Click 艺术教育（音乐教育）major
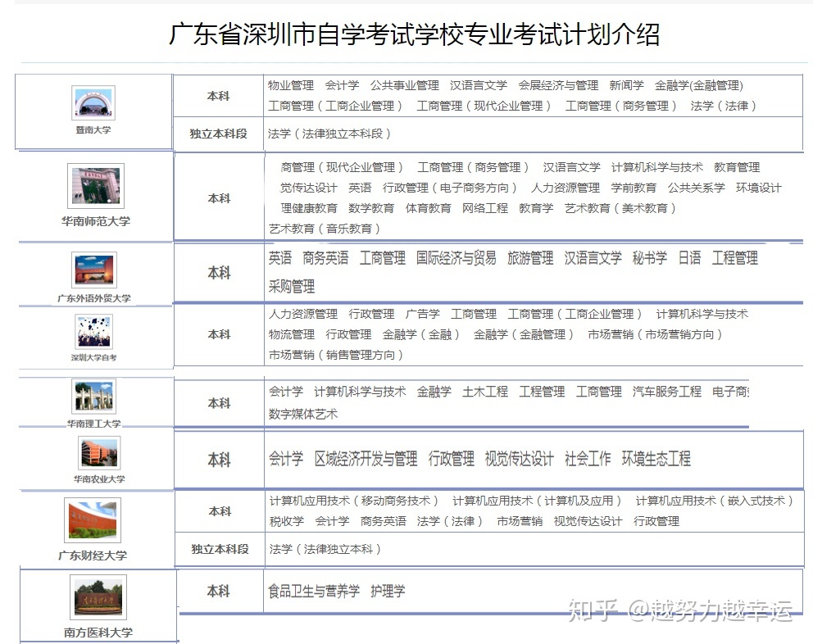 (325, 229)
